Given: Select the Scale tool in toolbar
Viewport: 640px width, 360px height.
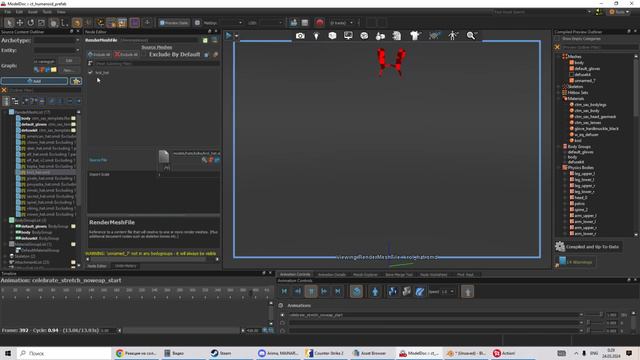Looking at the screenshot, I should pos(42,23).
